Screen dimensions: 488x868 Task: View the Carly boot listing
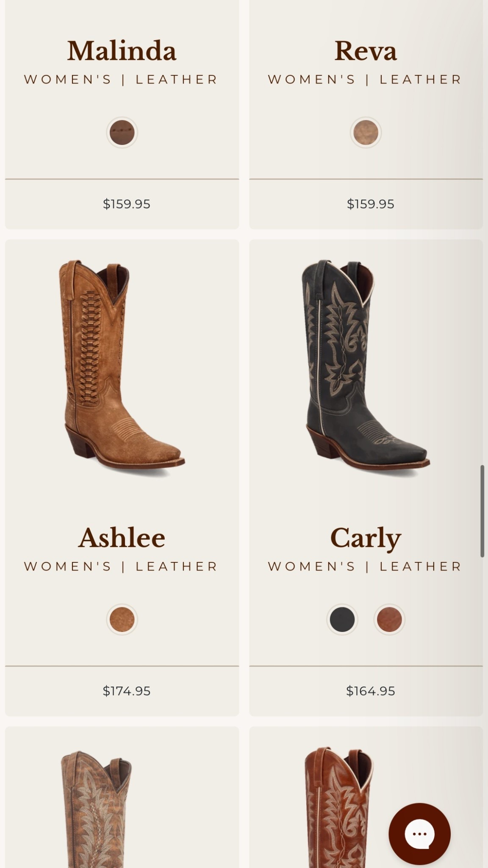pyautogui.click(x=366, y=537)
